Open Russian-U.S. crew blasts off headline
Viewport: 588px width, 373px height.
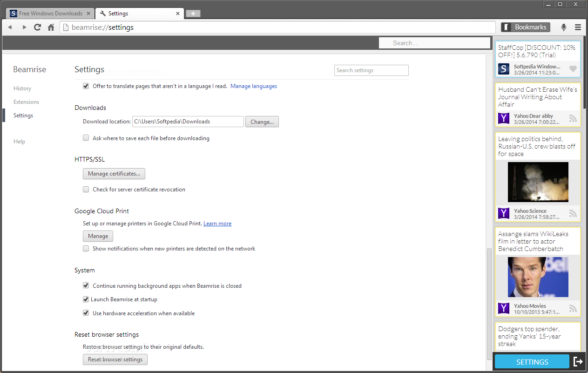coord(537,146)
